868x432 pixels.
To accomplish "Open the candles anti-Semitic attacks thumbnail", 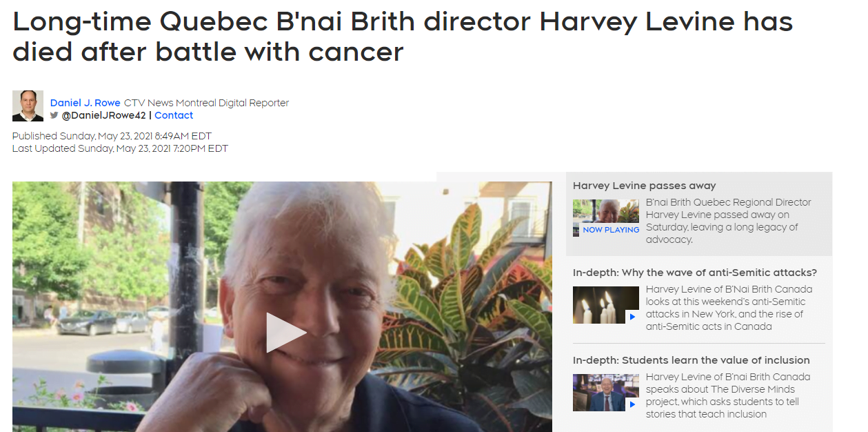I will pos(606,305).
